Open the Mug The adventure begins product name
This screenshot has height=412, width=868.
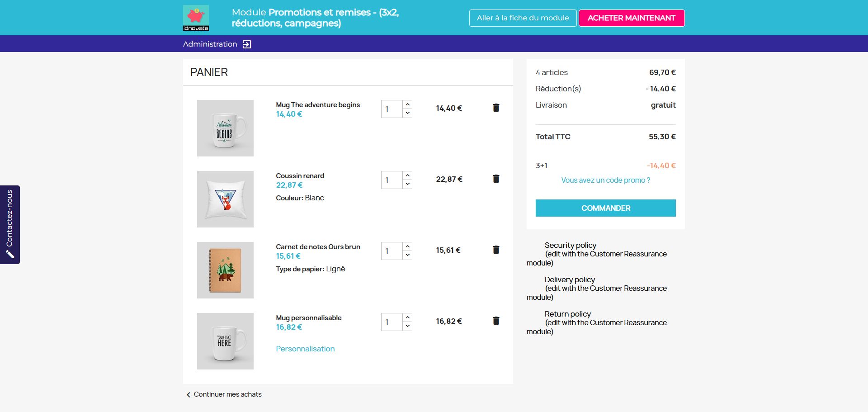318,105
